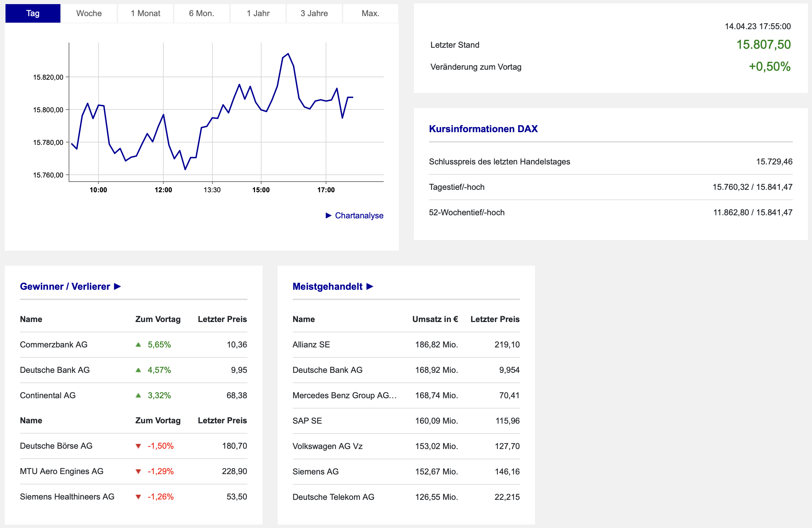Click red down arrow beside MTU Aero Engines

click(x=138, y=471)
